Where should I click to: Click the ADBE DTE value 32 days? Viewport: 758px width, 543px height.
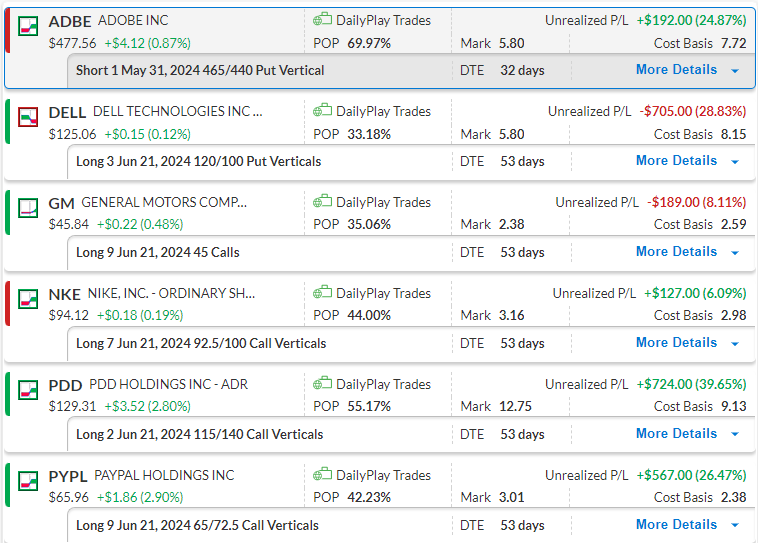click(522, 71)
